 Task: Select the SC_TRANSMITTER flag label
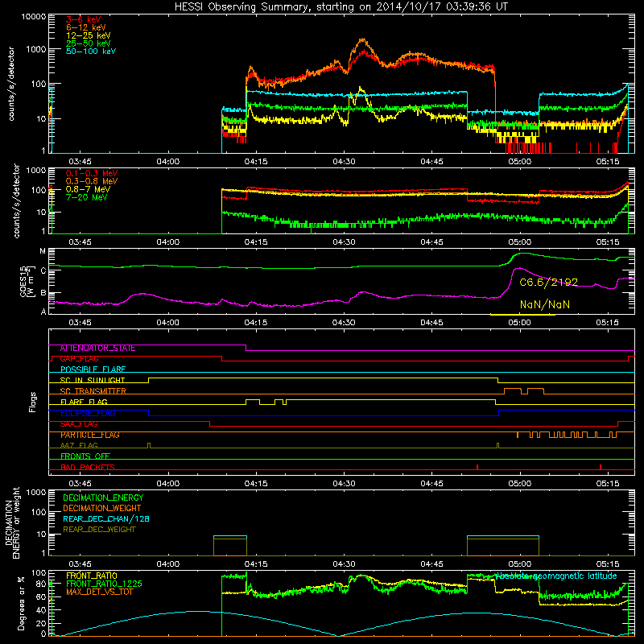coord(93,391)
